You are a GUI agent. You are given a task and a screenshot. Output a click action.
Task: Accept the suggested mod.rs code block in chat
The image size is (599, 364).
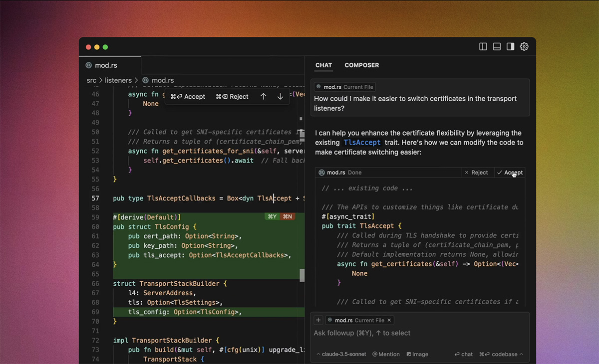click(x=510, y=173)
